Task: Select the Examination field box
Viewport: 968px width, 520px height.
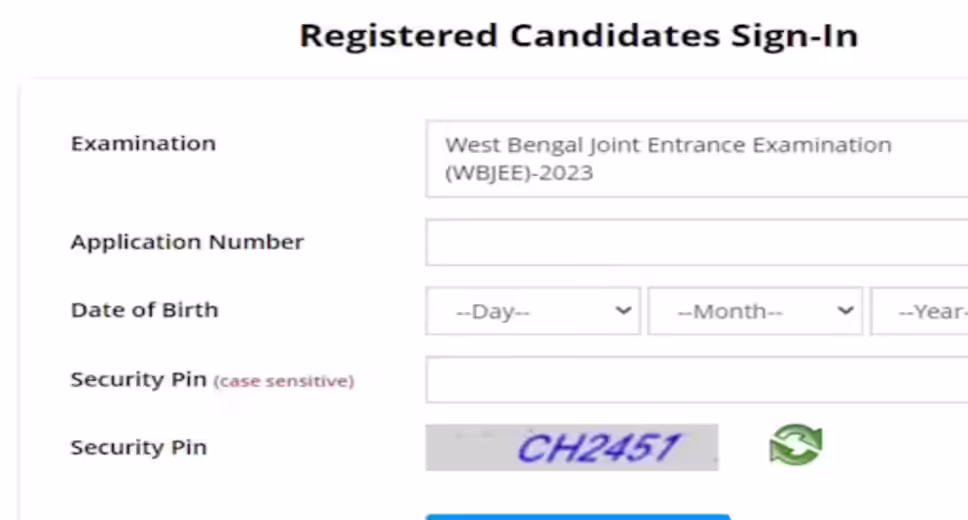Action: tap(696, 159)
